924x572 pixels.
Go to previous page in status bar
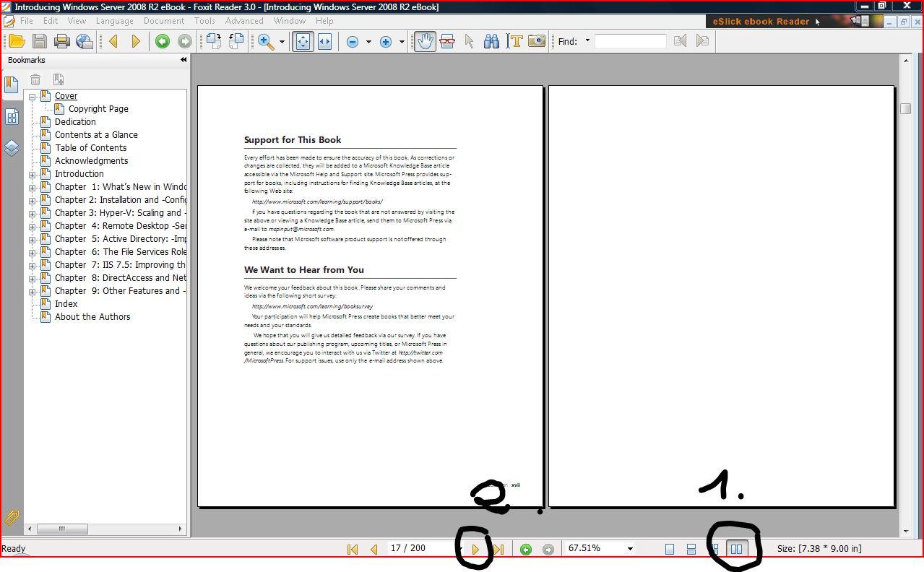[x=374, y=549]
